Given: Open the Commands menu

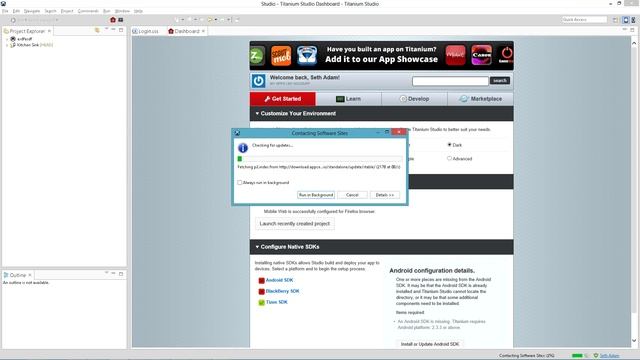Looking at the screenshot, I should [x=88, y=11].
